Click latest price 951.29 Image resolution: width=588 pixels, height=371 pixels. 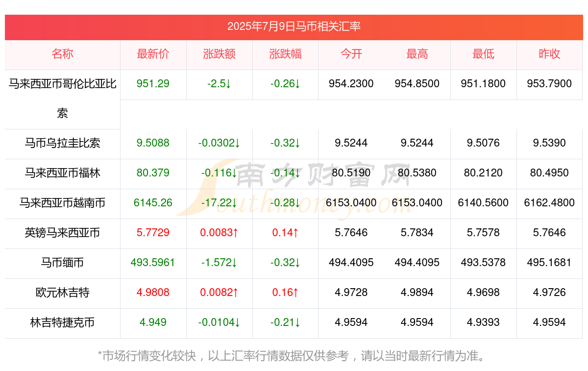pyautogui.click(x=153, y=84)
